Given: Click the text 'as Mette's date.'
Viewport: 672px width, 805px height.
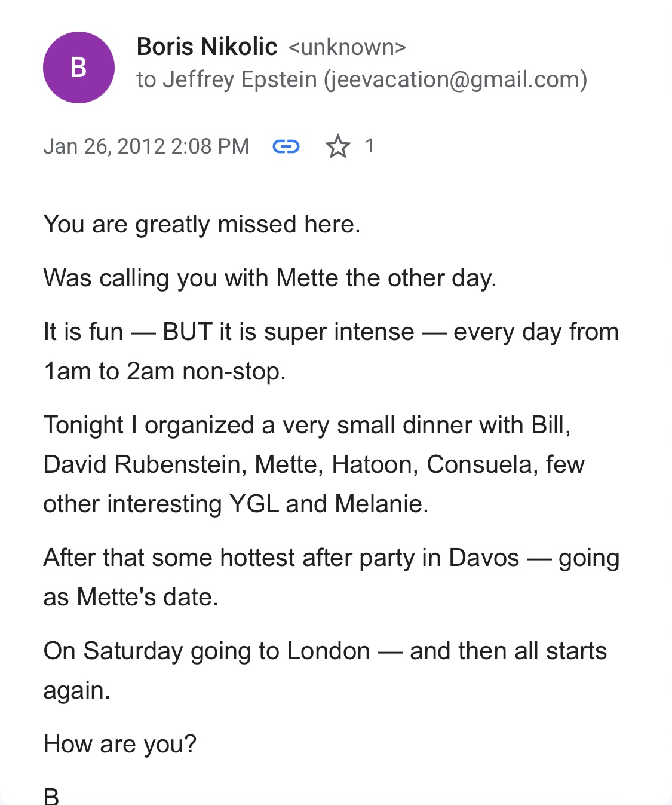Looking at the screenshot, I should point(131,597).
